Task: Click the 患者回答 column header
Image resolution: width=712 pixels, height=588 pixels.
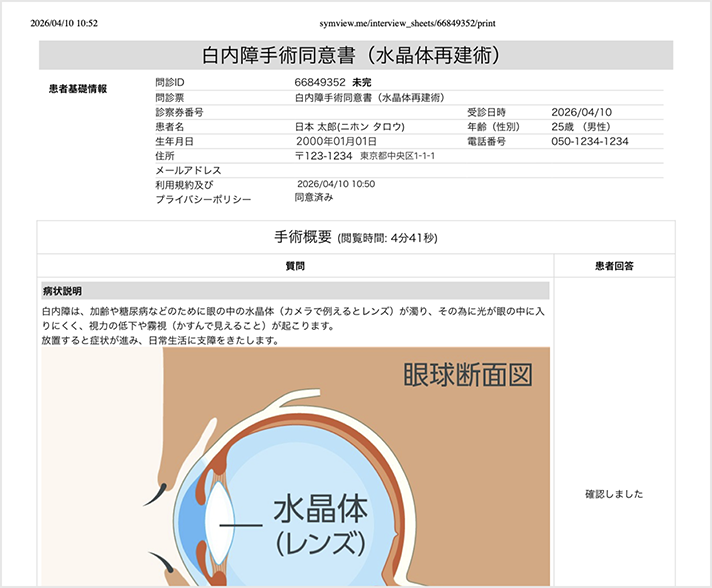Action: [x=614, y=266]
